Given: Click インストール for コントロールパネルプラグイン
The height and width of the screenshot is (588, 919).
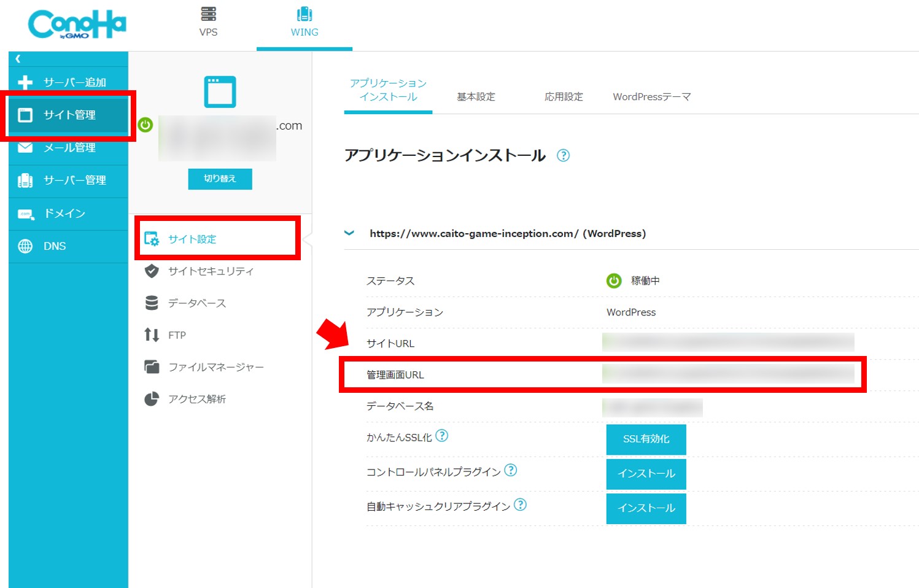Looking at the screenshot, I should 646,474.
